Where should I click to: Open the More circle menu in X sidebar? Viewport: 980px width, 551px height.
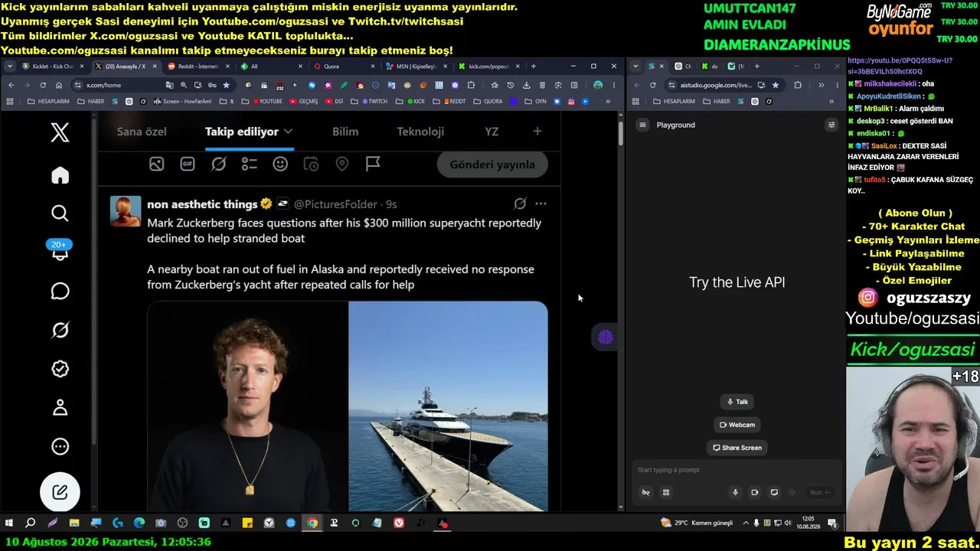(60, 446)
